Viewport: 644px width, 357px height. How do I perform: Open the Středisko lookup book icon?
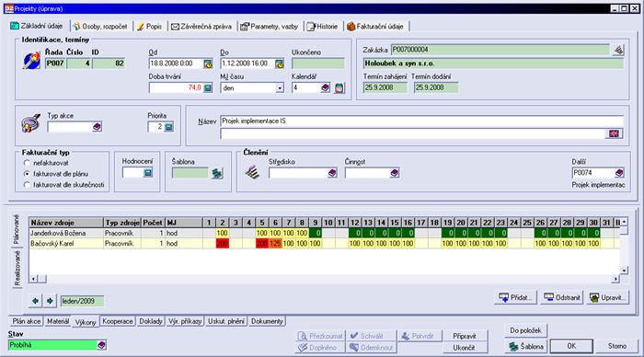click(x=332, y=173)
